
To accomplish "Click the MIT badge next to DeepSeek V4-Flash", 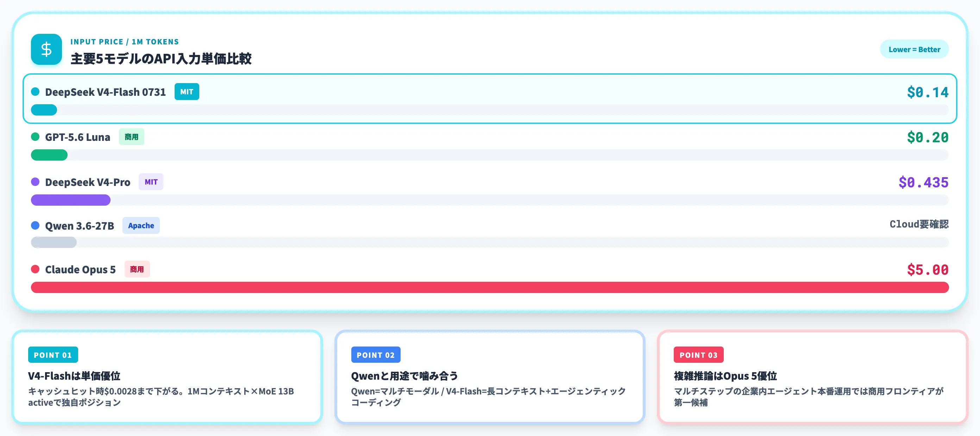I will (x=187, y=92).
